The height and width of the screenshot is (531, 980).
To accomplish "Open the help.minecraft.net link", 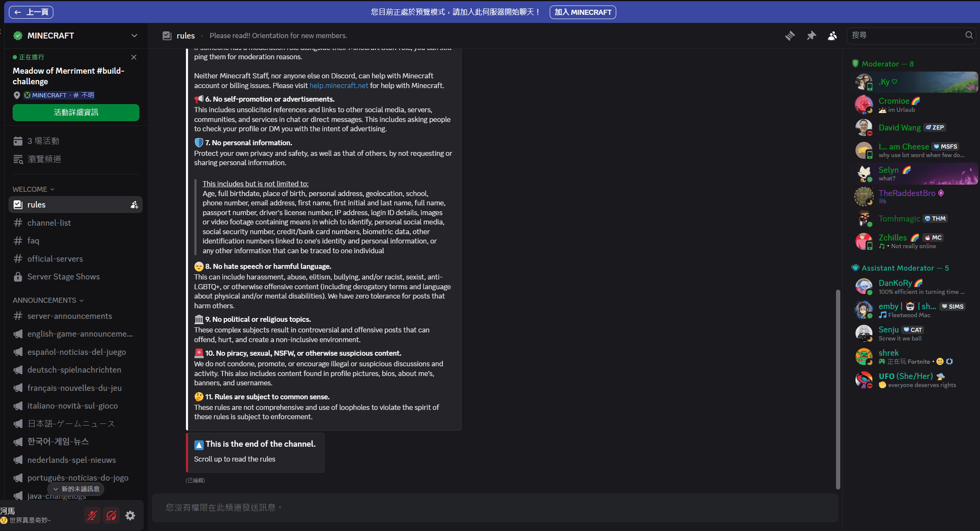I will [339, 86].
